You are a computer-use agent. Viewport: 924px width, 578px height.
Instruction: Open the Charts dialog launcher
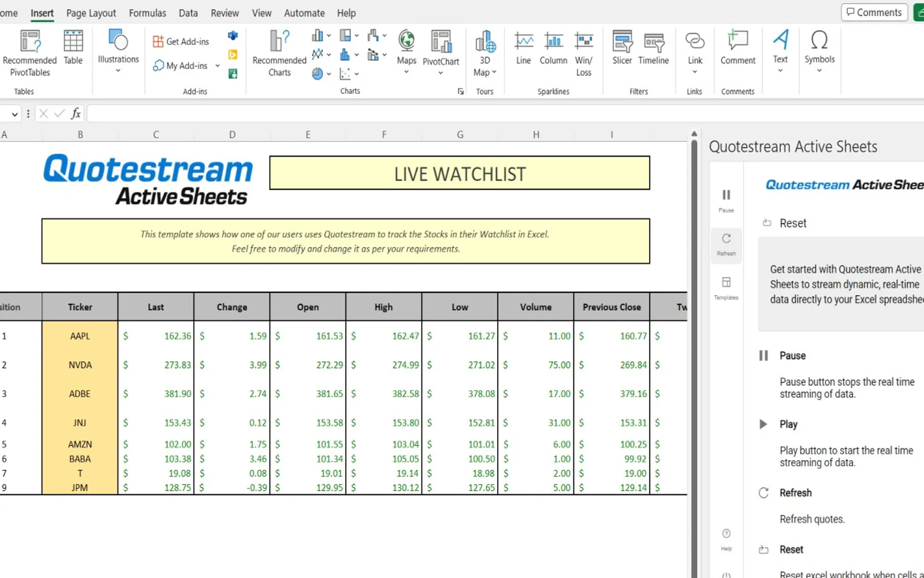tap(461, 91)
